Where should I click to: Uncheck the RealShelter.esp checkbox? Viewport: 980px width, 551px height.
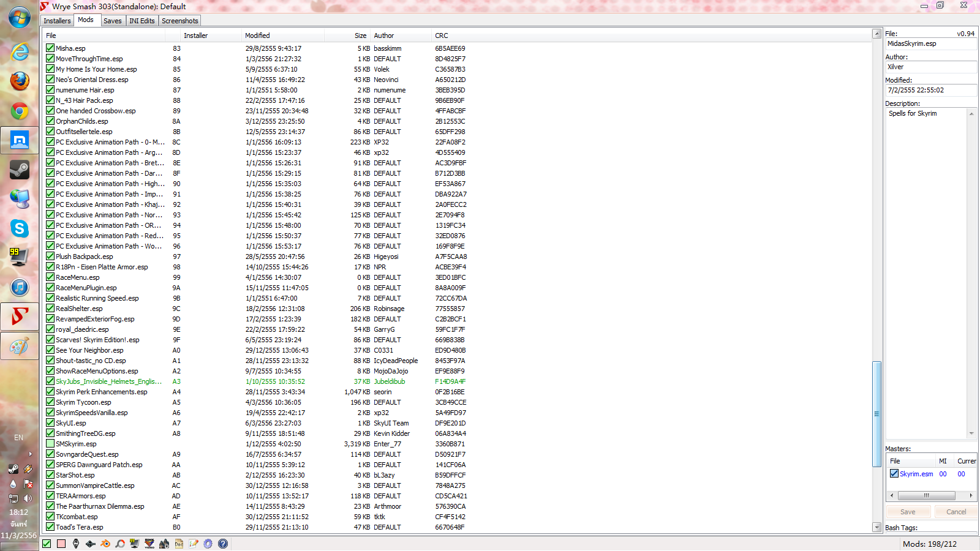coord(50,308)
